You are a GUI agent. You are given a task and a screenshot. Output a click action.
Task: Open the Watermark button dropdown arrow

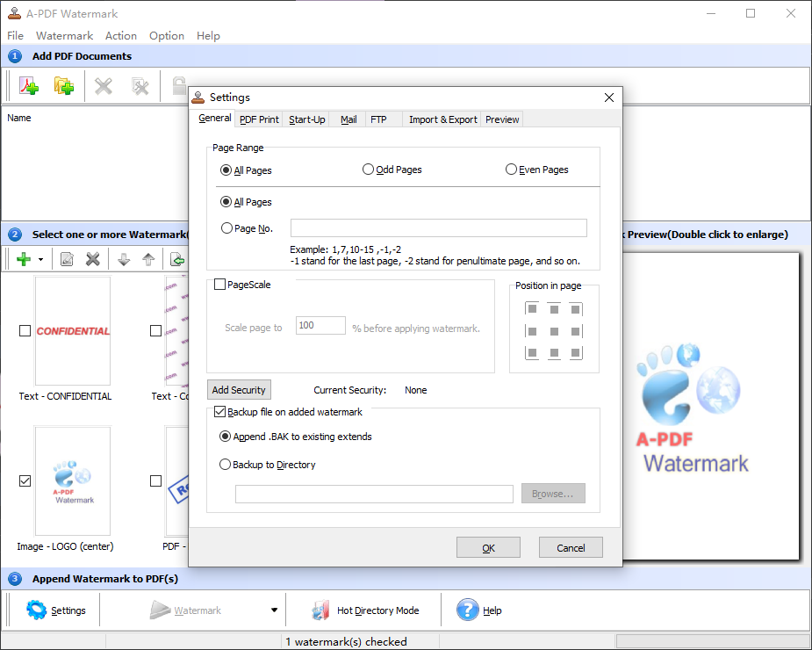(274, 610)
